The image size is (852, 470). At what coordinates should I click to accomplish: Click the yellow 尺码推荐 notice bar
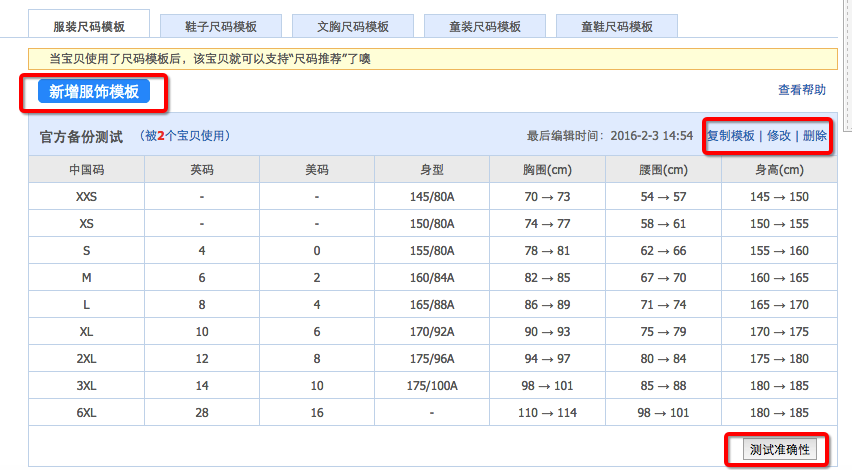click(x=433, y=59)
